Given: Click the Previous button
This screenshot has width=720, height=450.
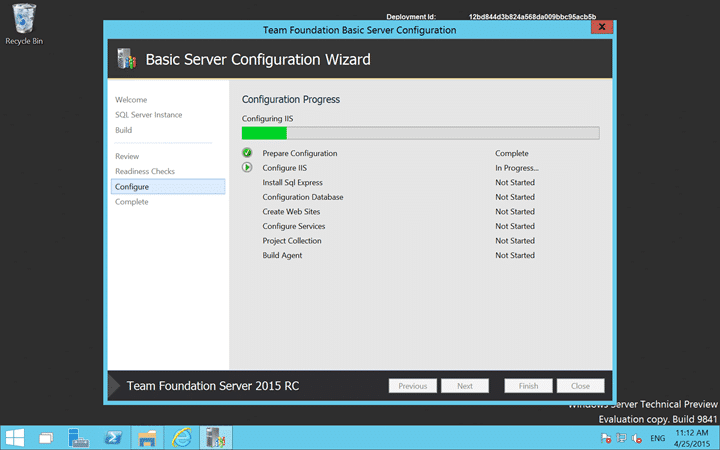Looking at the screenshot, I should pos(412,386).
